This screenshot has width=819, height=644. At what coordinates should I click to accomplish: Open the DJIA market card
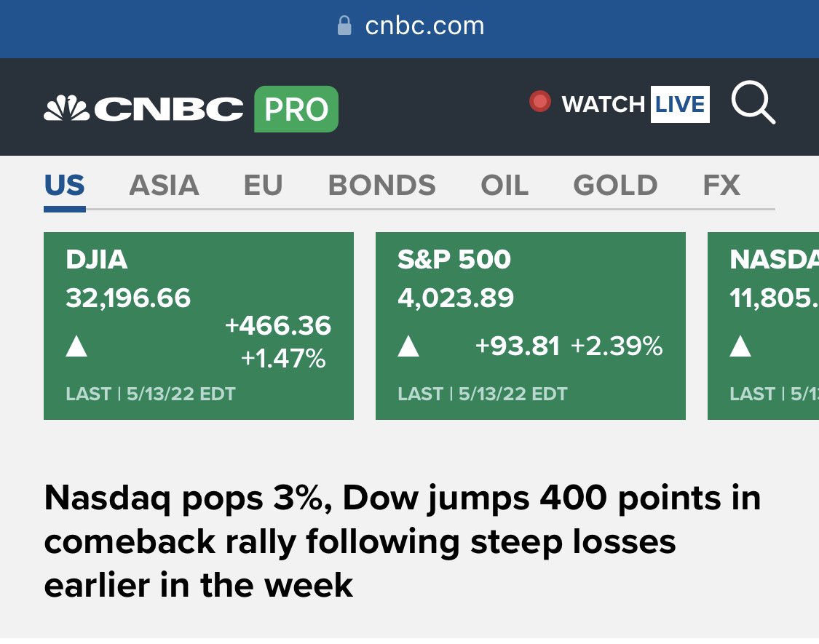coord(199,326)
